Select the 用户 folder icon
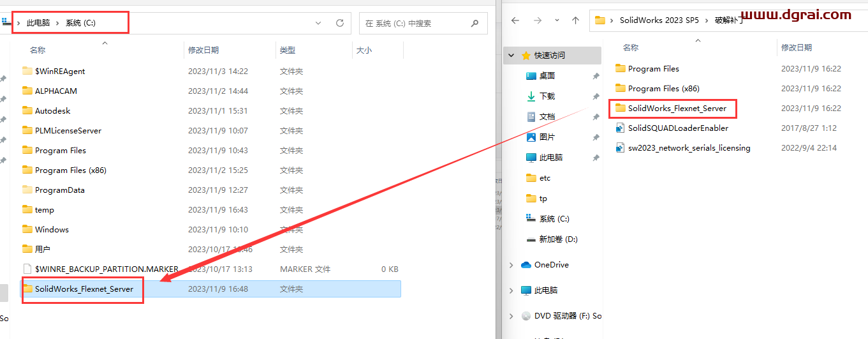The image size is (868, 339). click(27, 249)
